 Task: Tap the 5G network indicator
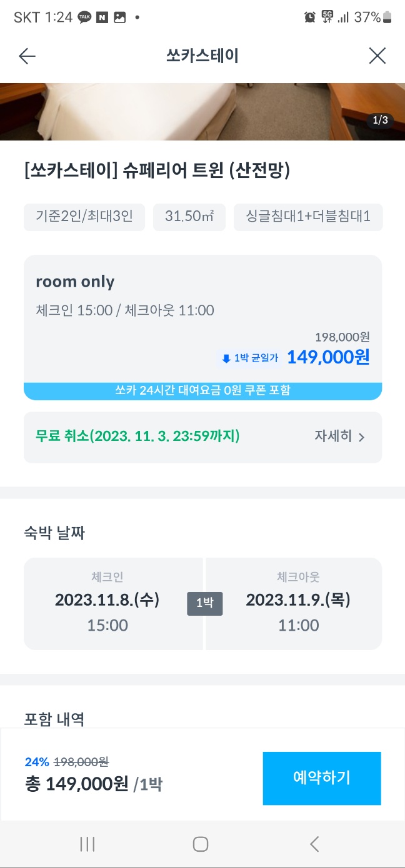(327, 17)
